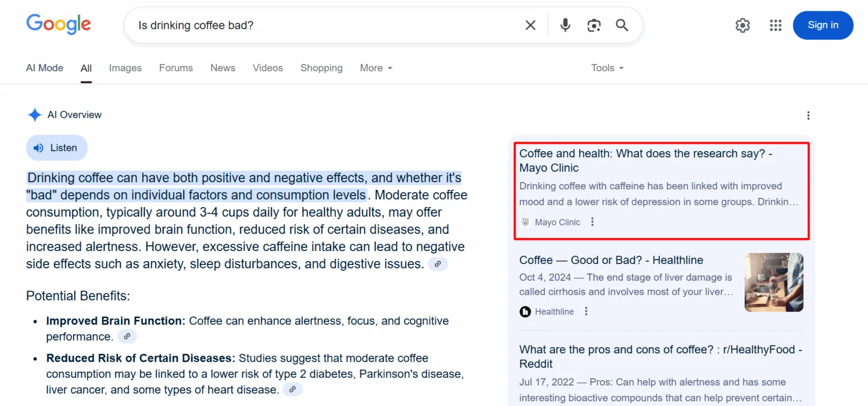Open the Coffee — Good or Bad? Healthline link
This screenshot has height=406, width=868.
611,260
